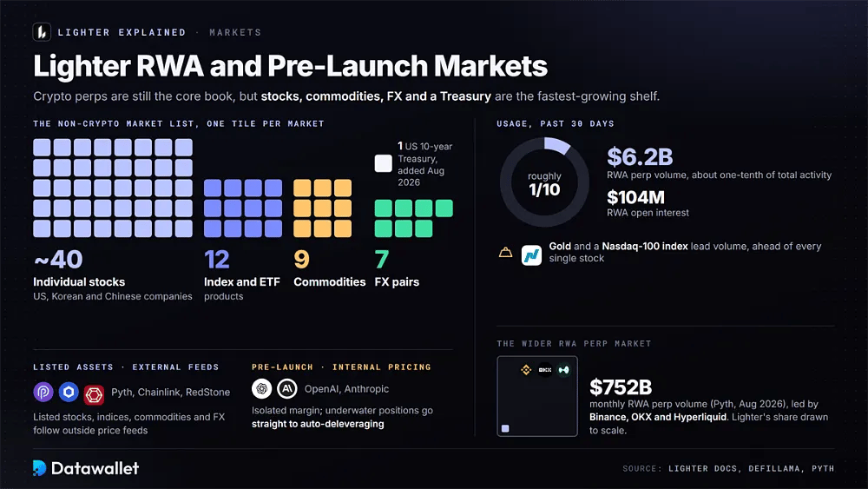
Task: Click the Nasdaq-100 index icon
Action: click(531, 255)
